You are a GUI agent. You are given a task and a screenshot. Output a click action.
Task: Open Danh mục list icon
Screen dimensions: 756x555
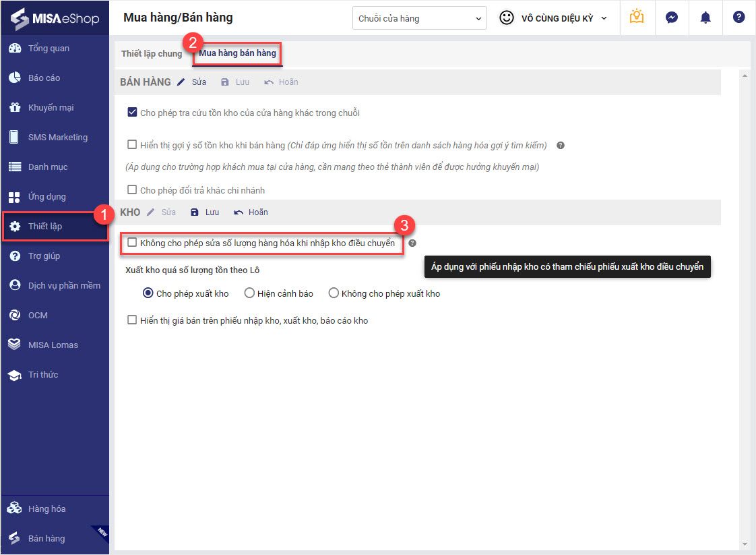(x=15, y=167)
